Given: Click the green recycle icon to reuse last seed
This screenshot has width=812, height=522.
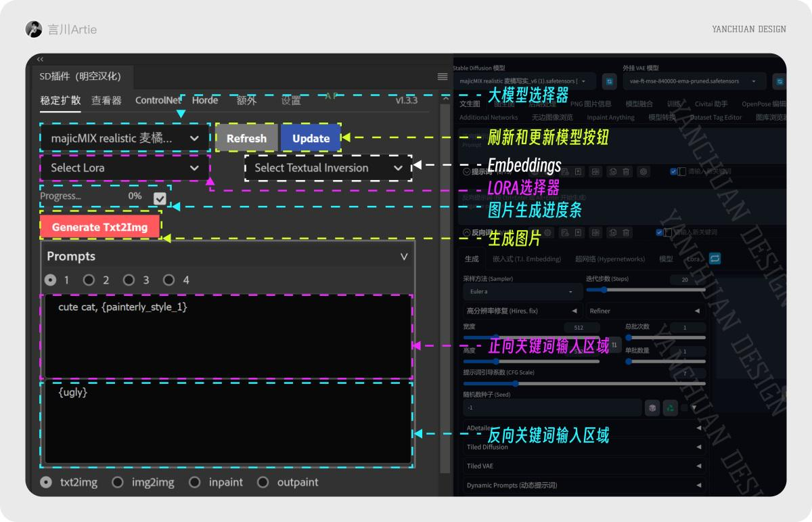Looking at the screenshot, I should point(671,407).
